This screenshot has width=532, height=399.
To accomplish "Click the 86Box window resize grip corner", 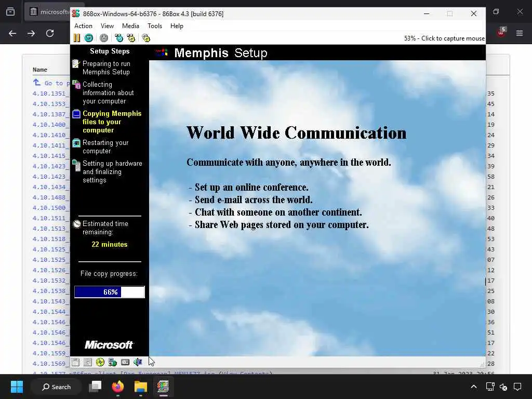I will point(482,364).
